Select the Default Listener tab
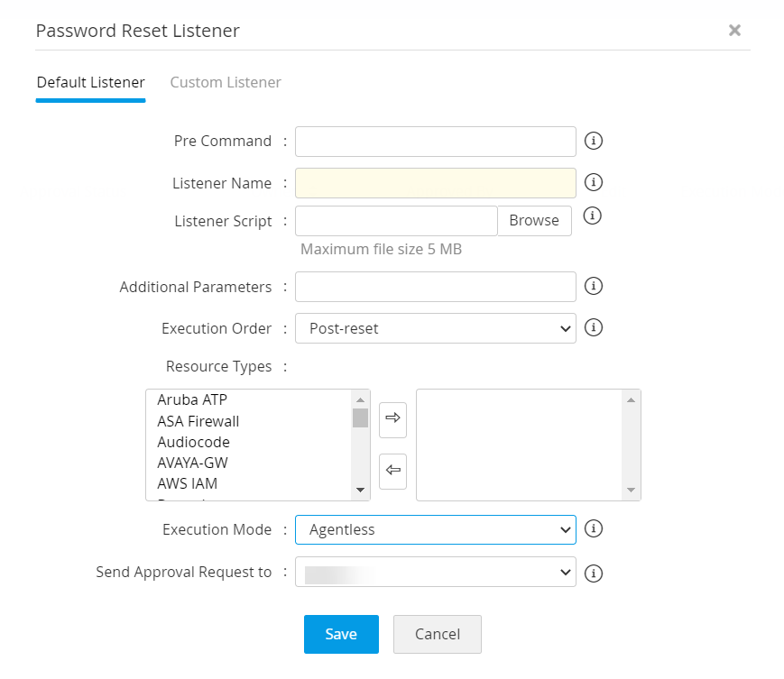784x679 pixels. coord(90,82)
